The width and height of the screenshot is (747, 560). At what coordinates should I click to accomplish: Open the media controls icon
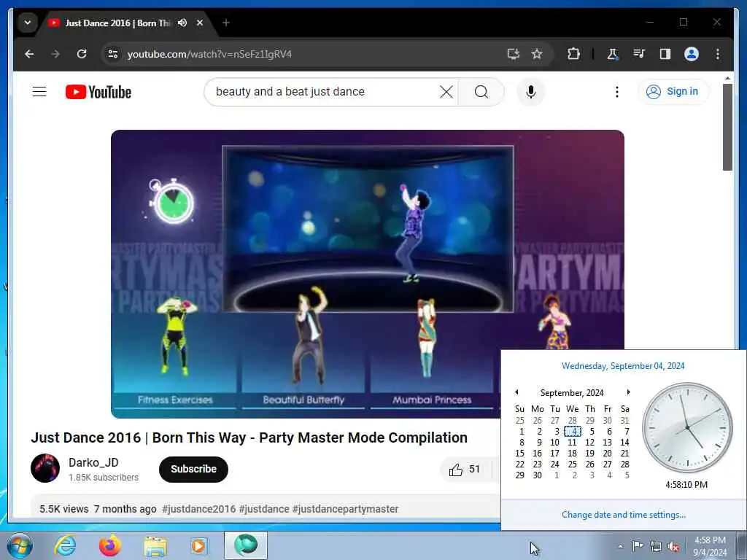pyautogui.click(x=639, y=54)
